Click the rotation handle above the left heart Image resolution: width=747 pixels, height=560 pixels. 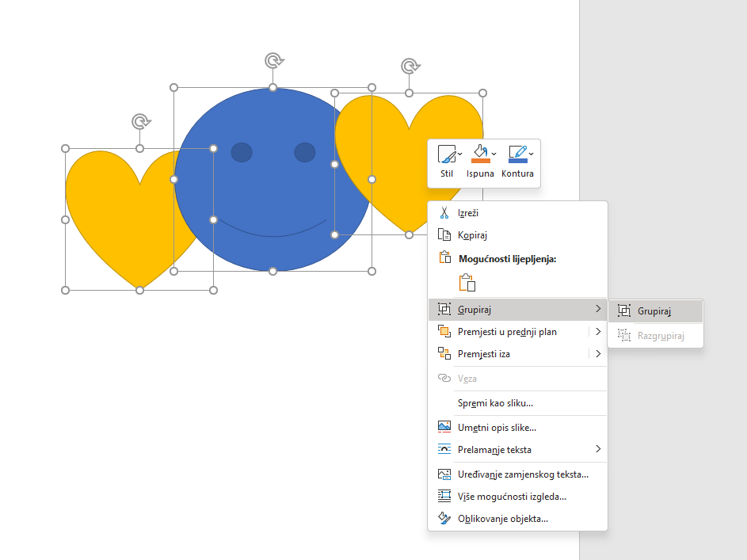[140, 121]
